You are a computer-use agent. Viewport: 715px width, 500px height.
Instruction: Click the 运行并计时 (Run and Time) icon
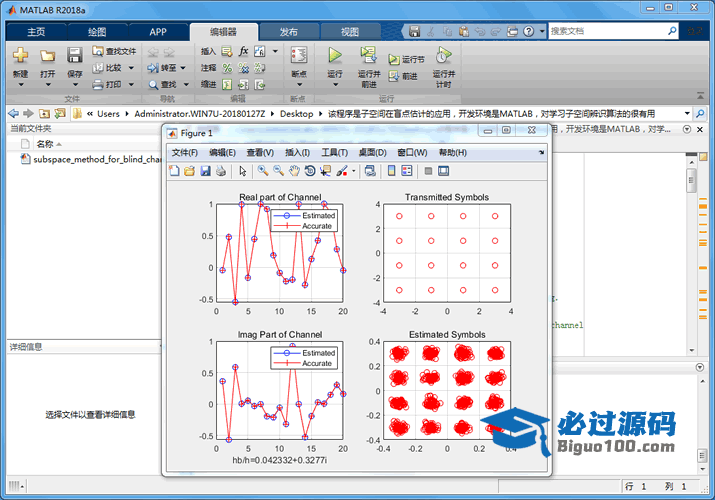point(443,55)
